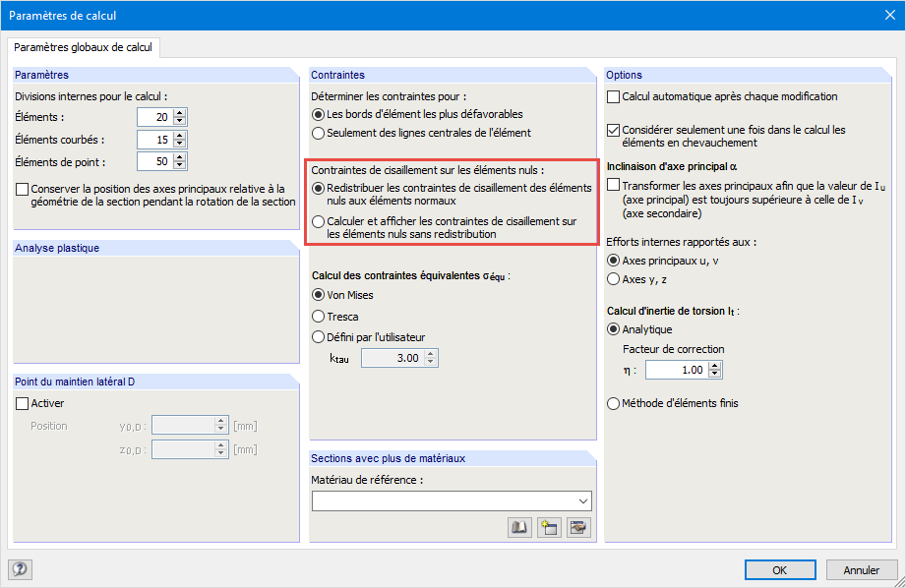Open the help dialog
This screenshot has width=906, height=588.
pos(20,569)
